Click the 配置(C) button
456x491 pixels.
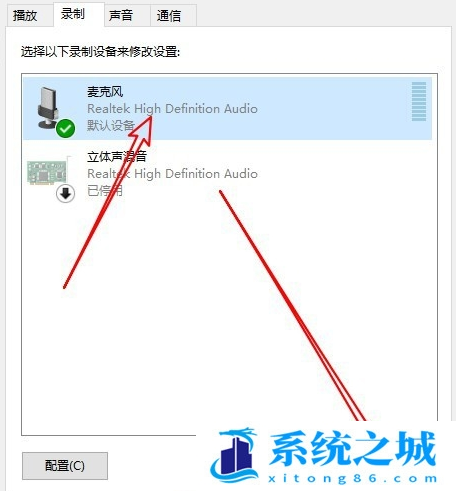[65, 466]
